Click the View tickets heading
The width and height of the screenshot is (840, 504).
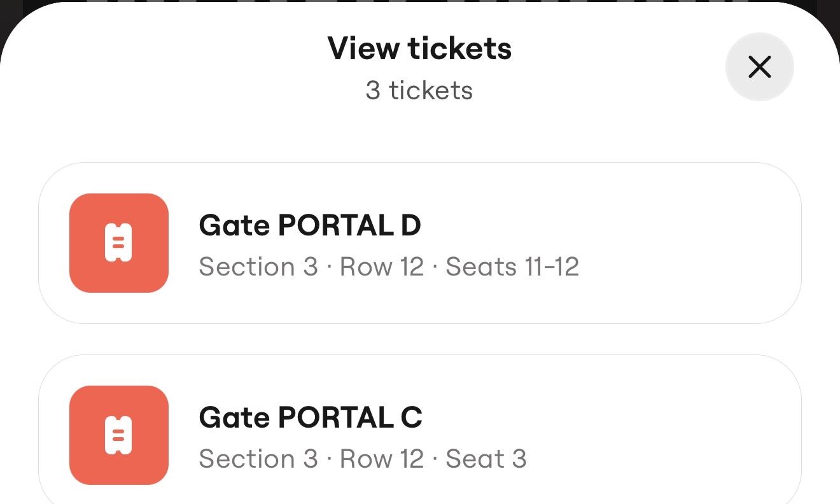[x=419, y=48]
